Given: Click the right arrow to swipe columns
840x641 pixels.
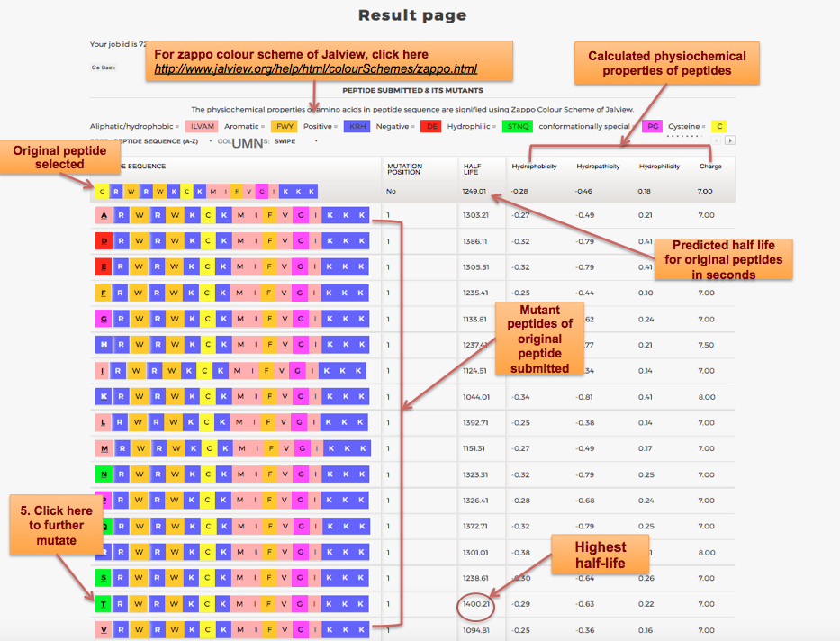Looking at the screenshot, I should (x=730, y=140).
